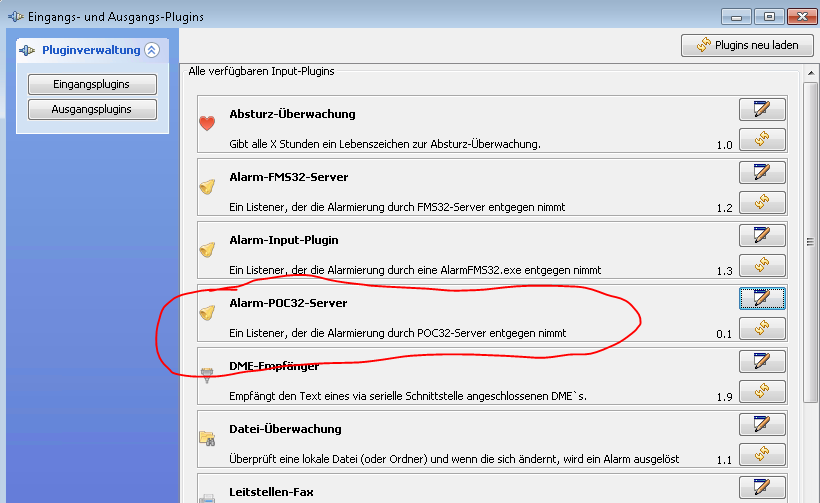The image size is (820, 503).
Task: Reload the Datei-Überwachung plugin
Action: pos(762,455)
